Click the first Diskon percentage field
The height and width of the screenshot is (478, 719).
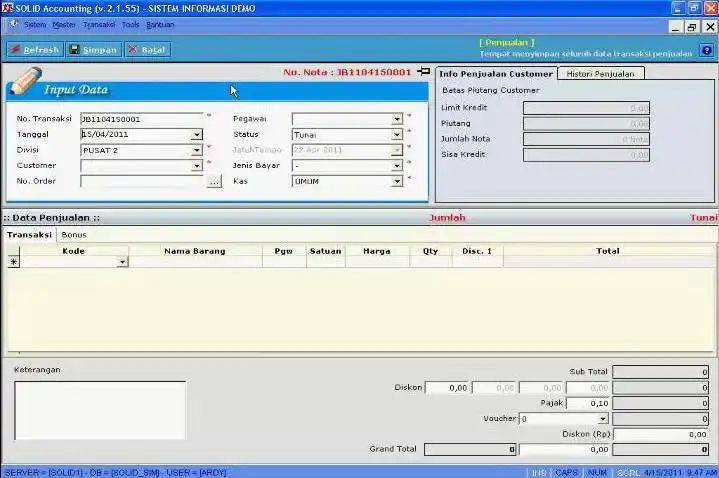coord(448,388)
